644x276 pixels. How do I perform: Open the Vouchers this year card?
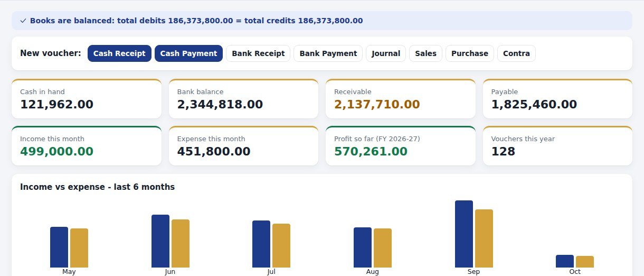[557, 146]
